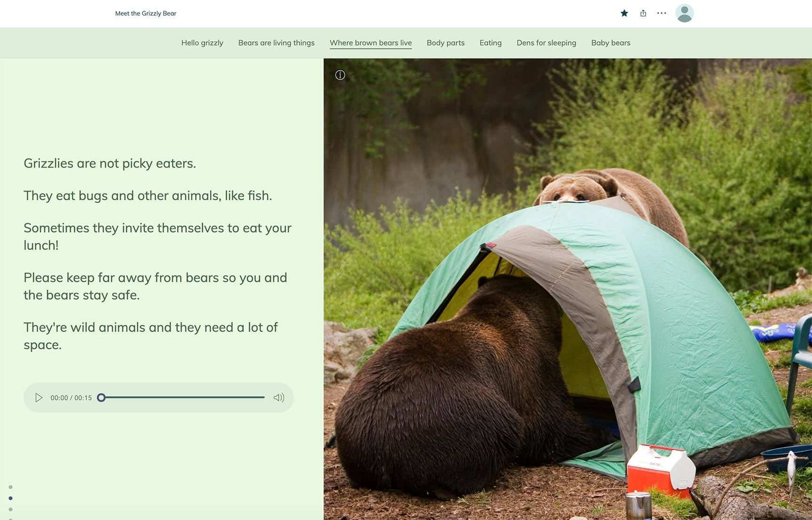Select the Baby bears tab
This screenshot has height=520, width=812.
tap(611, 43)
